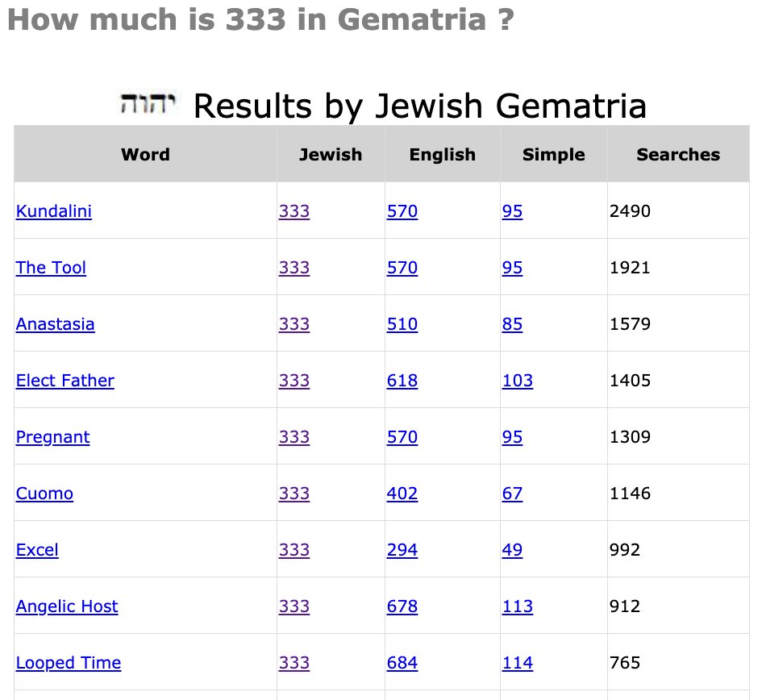Click English value 678 for Angelic Host

coord(402,606)
